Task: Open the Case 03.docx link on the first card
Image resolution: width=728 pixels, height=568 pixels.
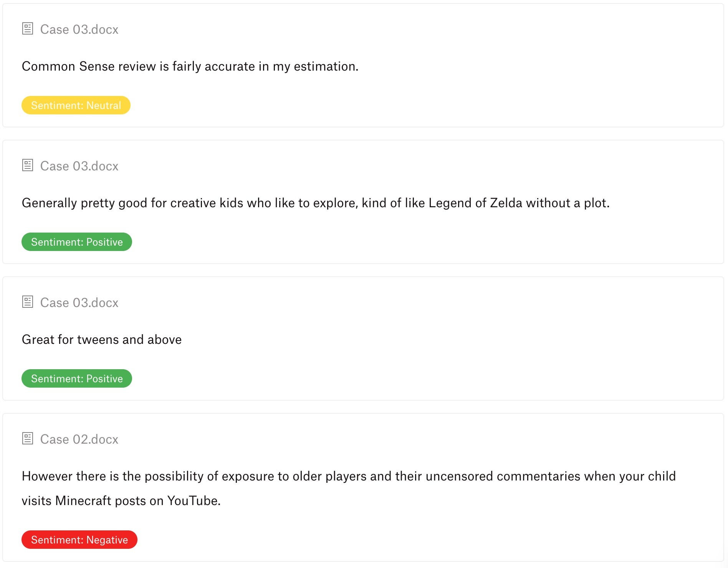Action: [x=79, y=30]
